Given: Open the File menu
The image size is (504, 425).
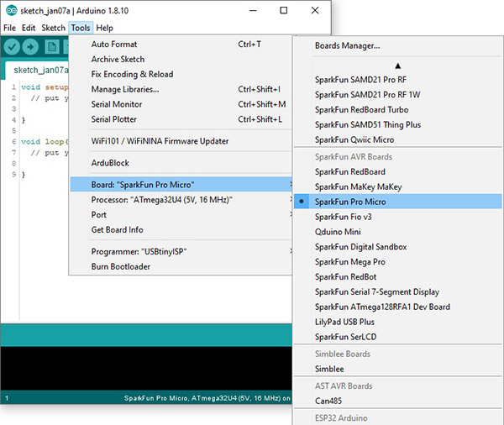Looking at the screenshot, I should tap(9, 28).
